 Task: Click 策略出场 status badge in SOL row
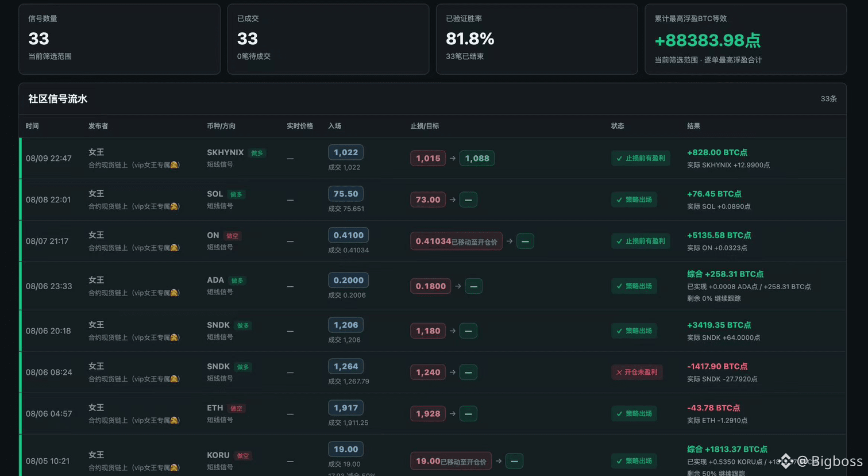[x=634, y=199]
